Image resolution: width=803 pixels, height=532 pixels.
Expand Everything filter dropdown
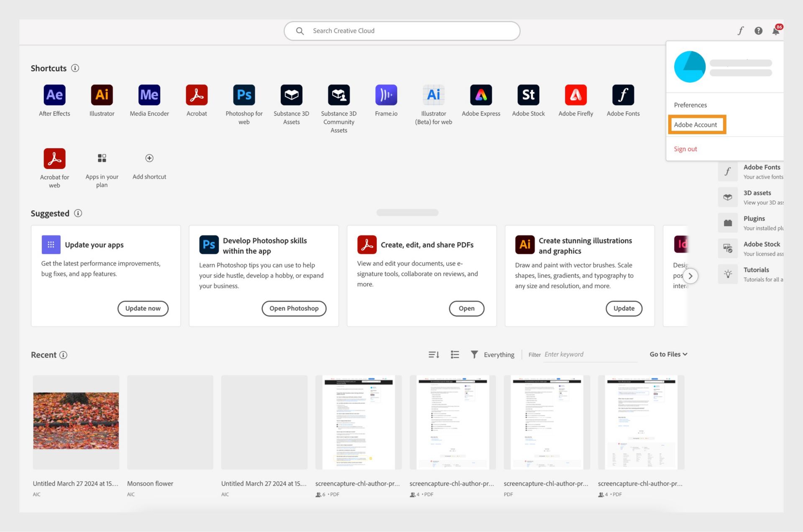tap(499, 354)
